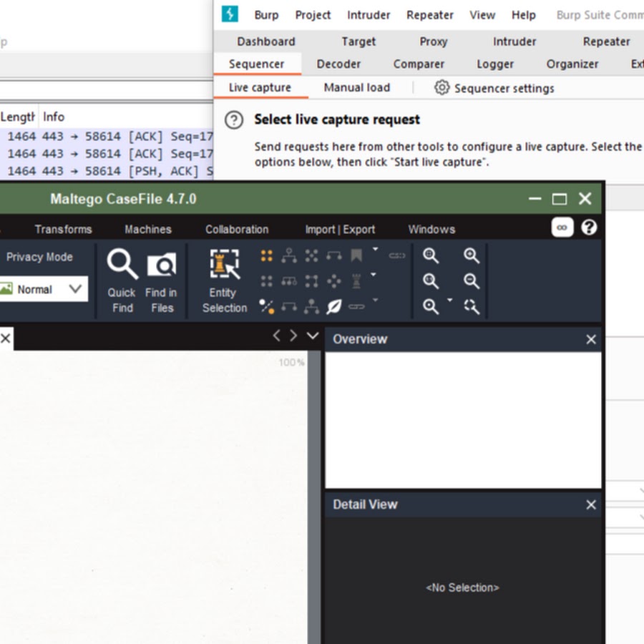Close the Detail View panel

click(590, 504)
